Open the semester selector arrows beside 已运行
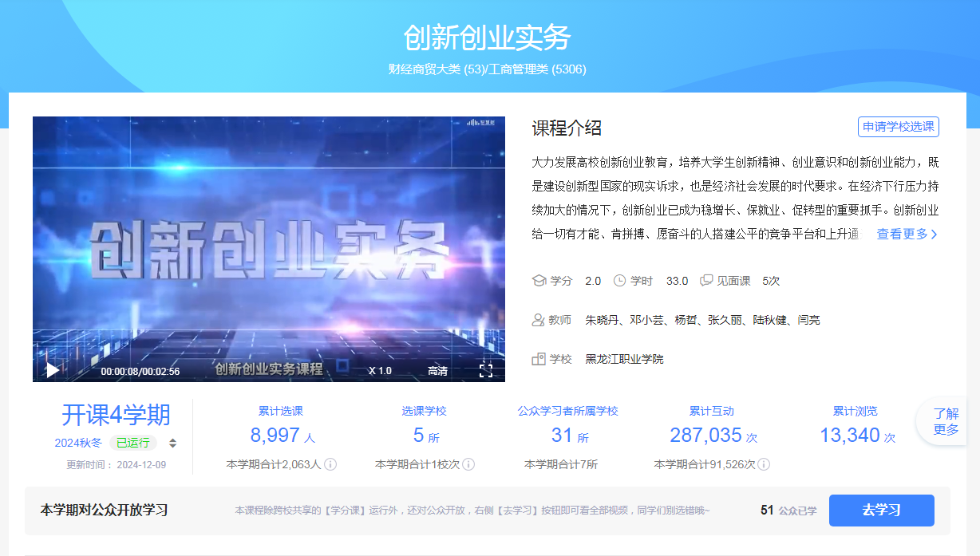The image size is (980, 556). [173, 444]
